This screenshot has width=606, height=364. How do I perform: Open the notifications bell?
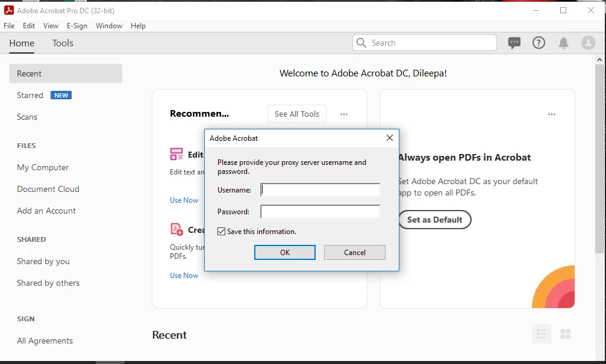point(563,43)
